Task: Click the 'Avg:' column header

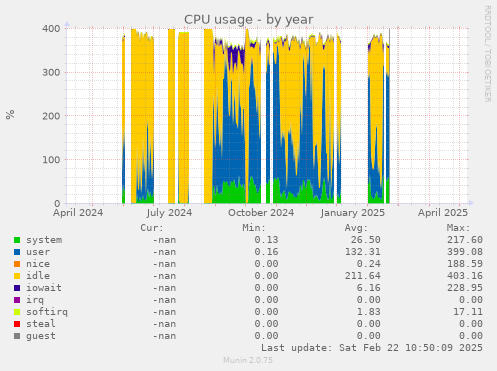Action: point(356,228)
